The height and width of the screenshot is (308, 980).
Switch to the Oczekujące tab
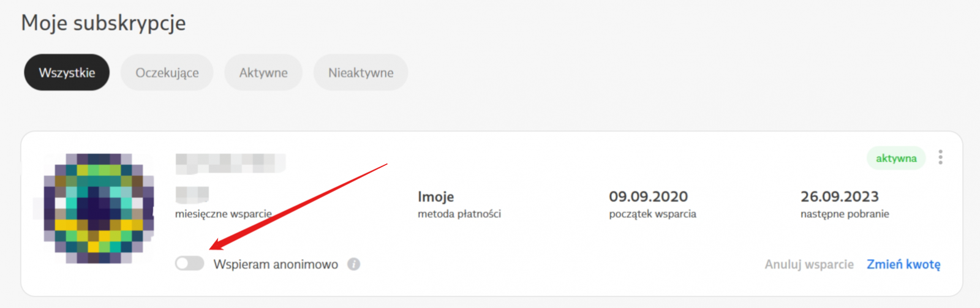[167, 72]
